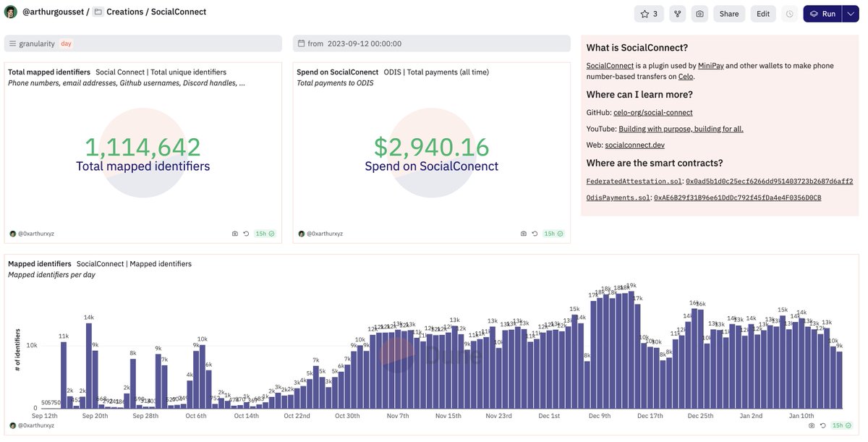Open the FederatedAttestation.sol link
Screen dimensions: 868x442
[x=634, y=182]
